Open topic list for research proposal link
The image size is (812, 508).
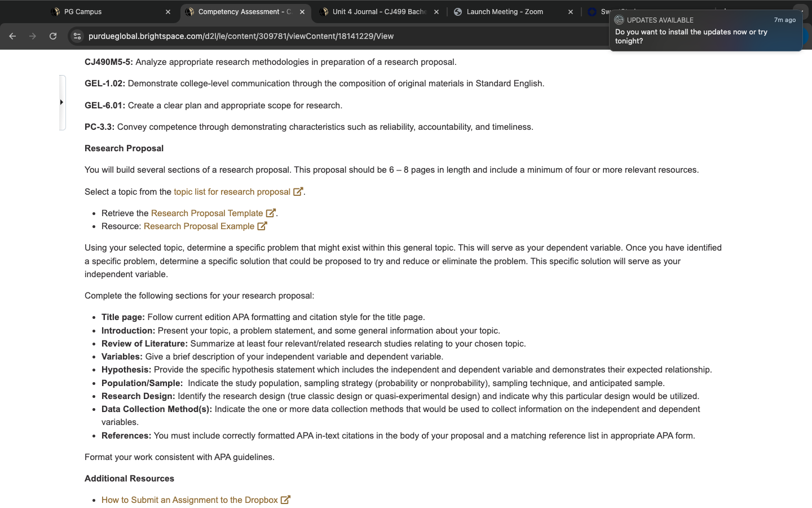coord(232,192)
